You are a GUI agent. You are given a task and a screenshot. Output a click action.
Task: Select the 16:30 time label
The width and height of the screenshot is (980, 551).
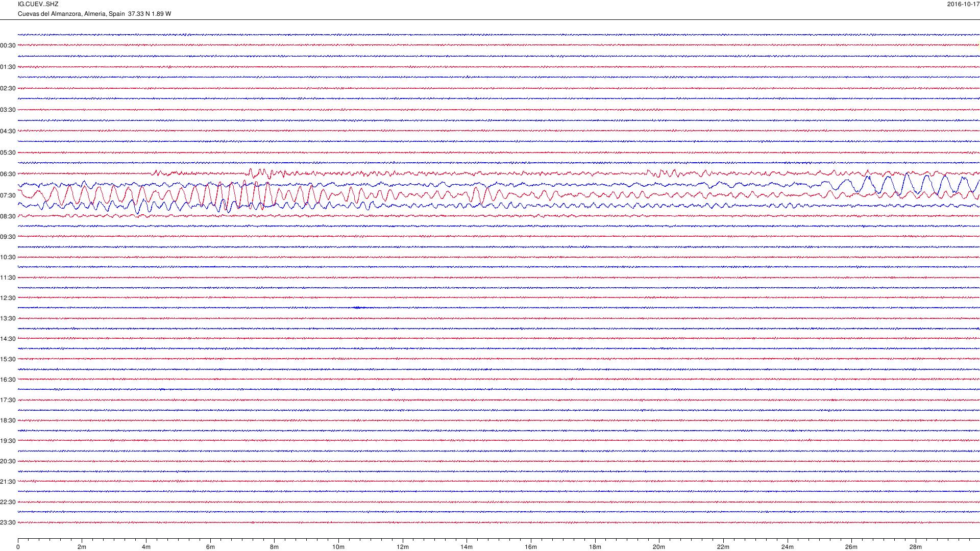[8, 380]
